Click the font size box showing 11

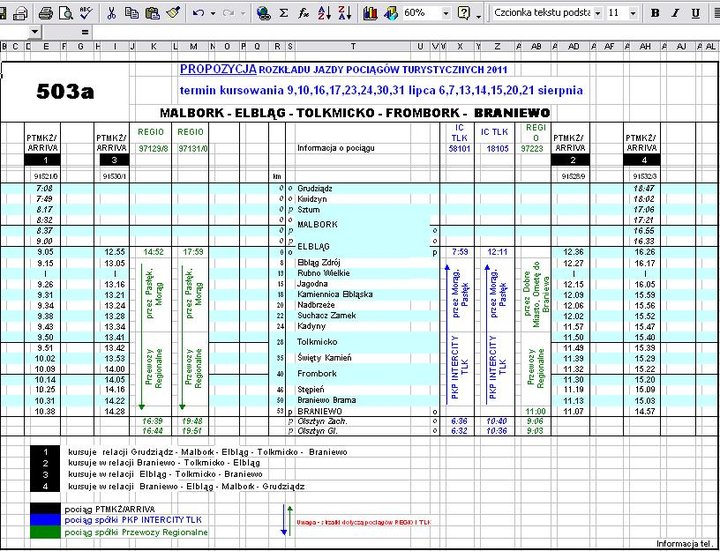(x=616, y=13)
